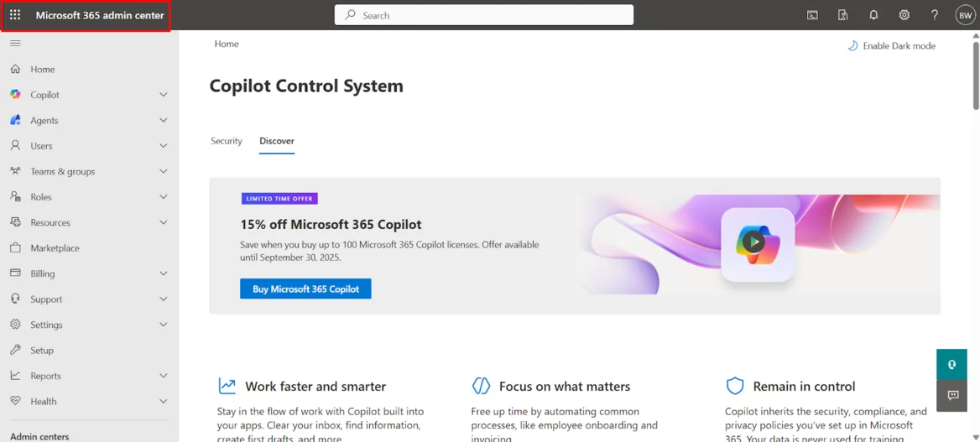This screenshot has height=442, width=980.
Task: Open the BW account avatar
Action: pos(965,16)
